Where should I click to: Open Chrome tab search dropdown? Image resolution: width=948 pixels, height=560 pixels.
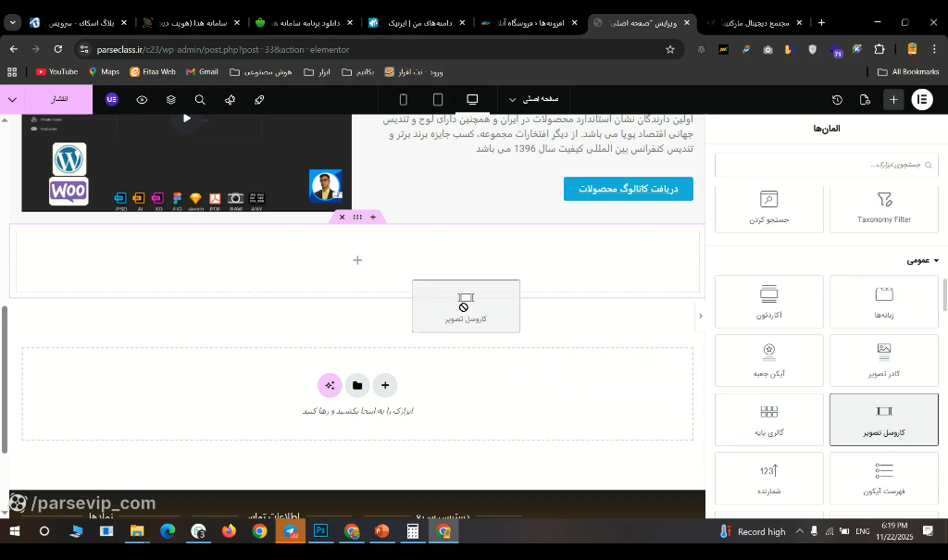pos(12,22)
